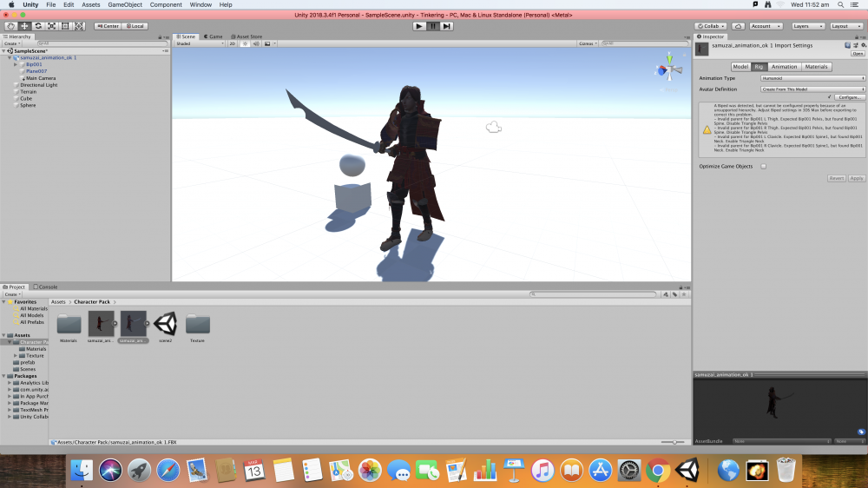The height and width of the screenshot is (488, 868).
Task: Collapse samuzai_animation_ok 1 in Hierarchy
Action: (x=10, y=57)
